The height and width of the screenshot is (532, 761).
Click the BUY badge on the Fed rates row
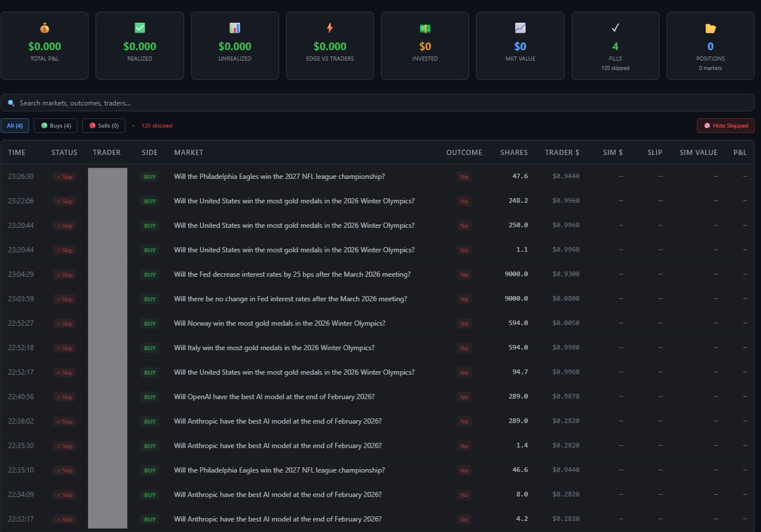[149, 274]
